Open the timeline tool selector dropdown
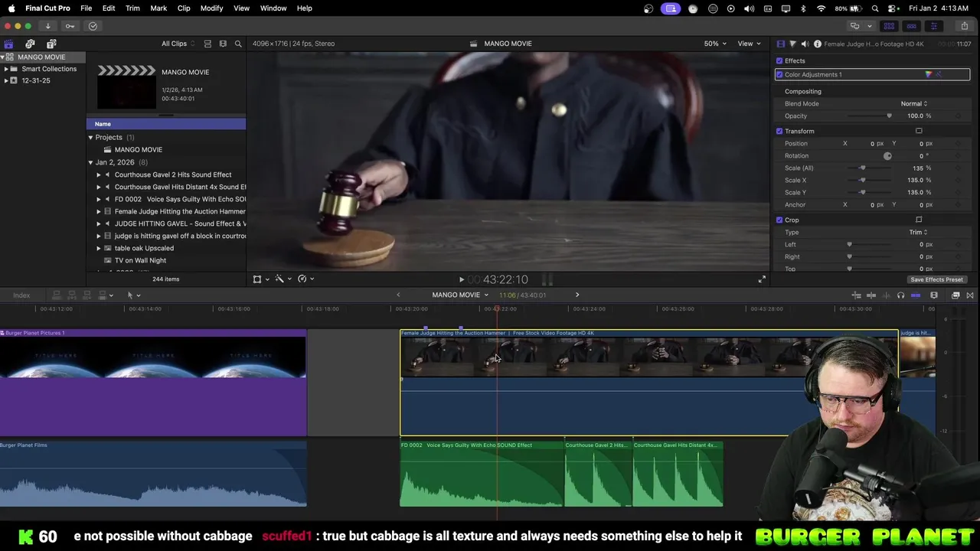The image size is (980, 551). coord(134,295)
